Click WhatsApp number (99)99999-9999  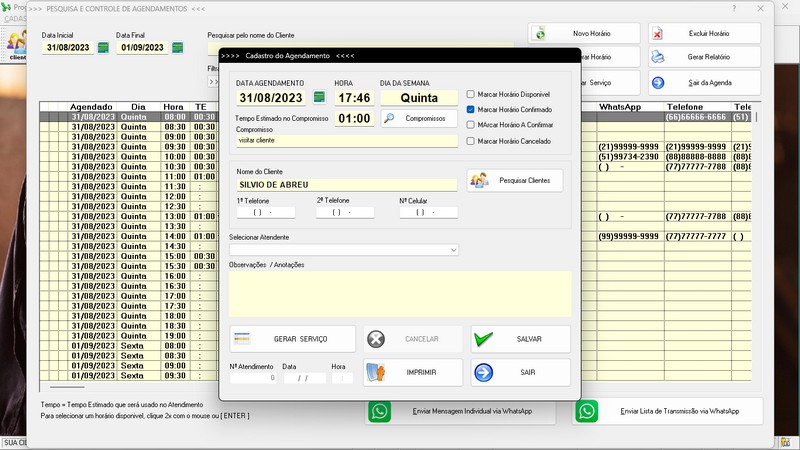point(628,236)
